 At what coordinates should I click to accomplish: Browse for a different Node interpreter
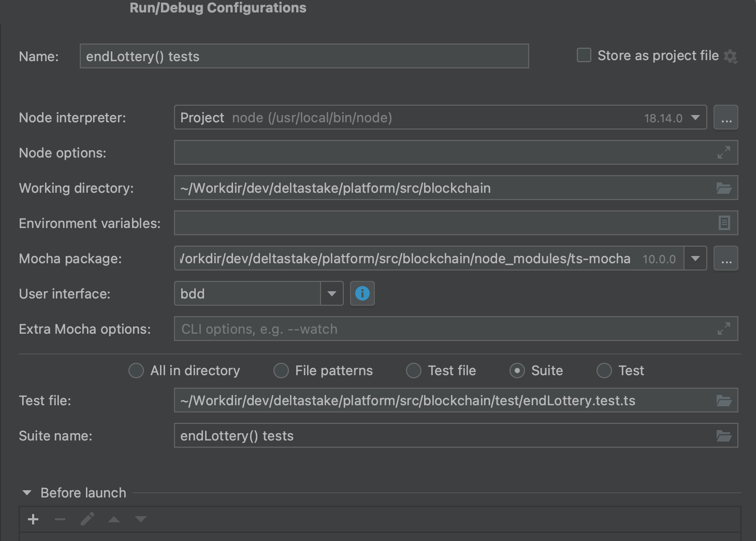click(x=726, y=118)
